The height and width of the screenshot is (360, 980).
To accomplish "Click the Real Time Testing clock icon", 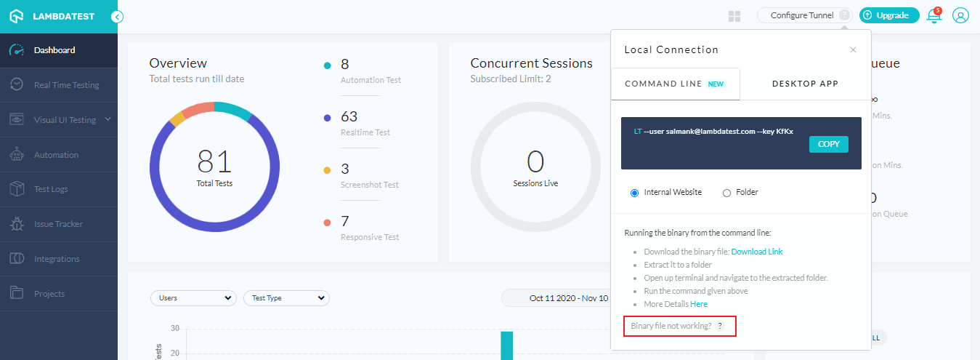I will click(17, 85).
